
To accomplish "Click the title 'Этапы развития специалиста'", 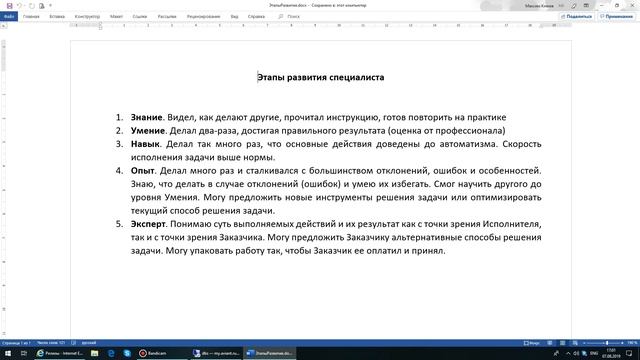I will point(321,78).
